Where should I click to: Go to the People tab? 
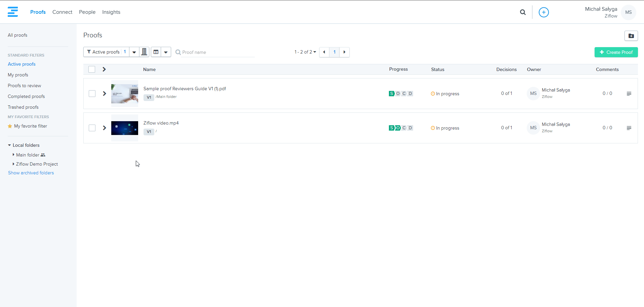pos(87,12)
